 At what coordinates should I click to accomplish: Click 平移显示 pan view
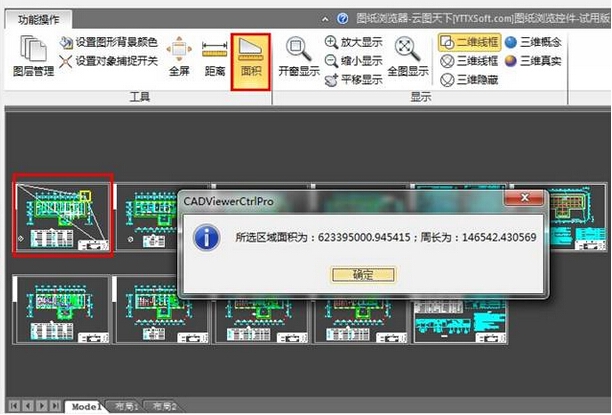click(x=354, y=79)
